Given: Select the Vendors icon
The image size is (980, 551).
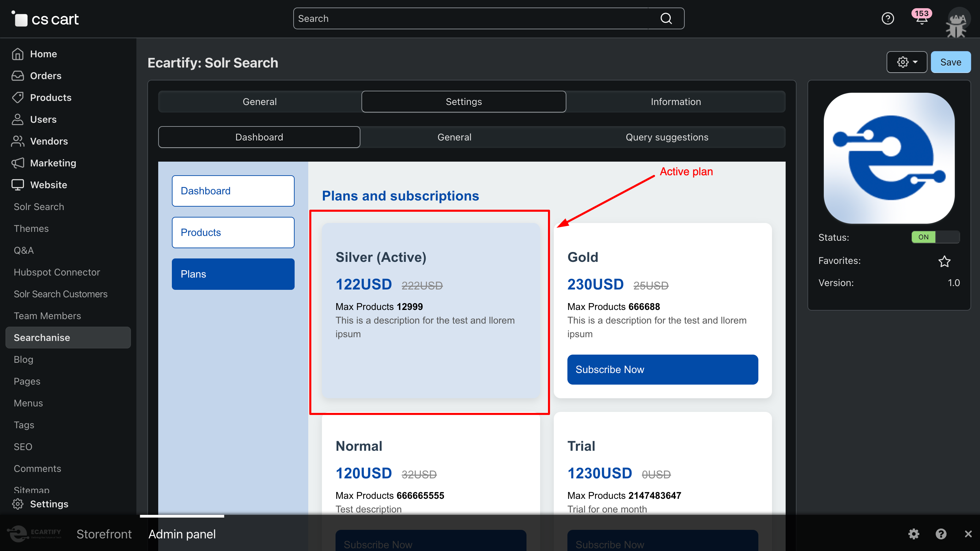Looking at the screenshot, I should pos(18,141).
